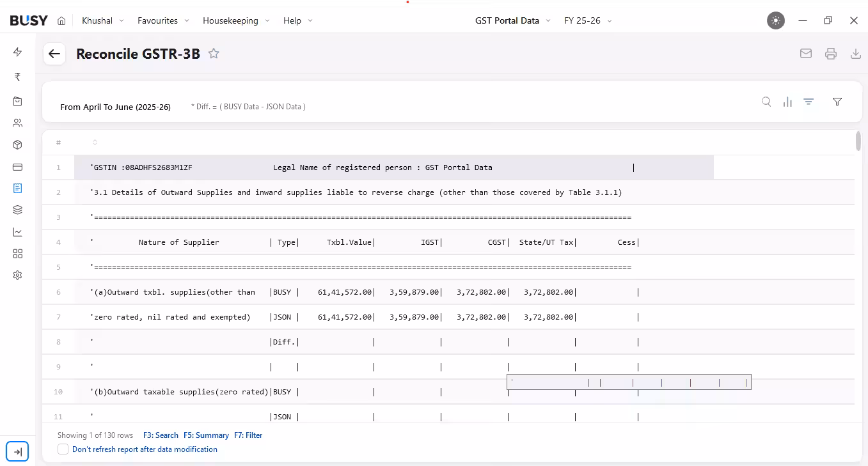Open the Favourites menu

click(x=164, y=20)
